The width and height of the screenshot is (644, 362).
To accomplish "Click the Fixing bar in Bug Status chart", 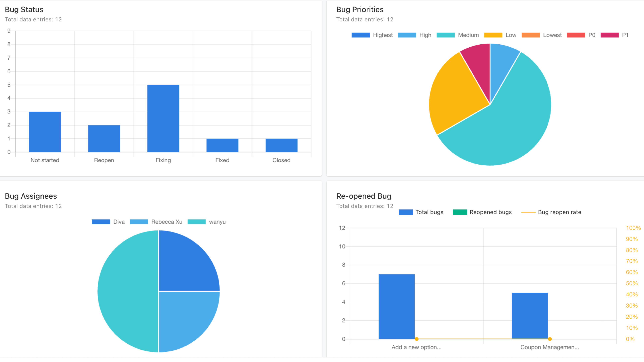I will (x=163, y=119).
